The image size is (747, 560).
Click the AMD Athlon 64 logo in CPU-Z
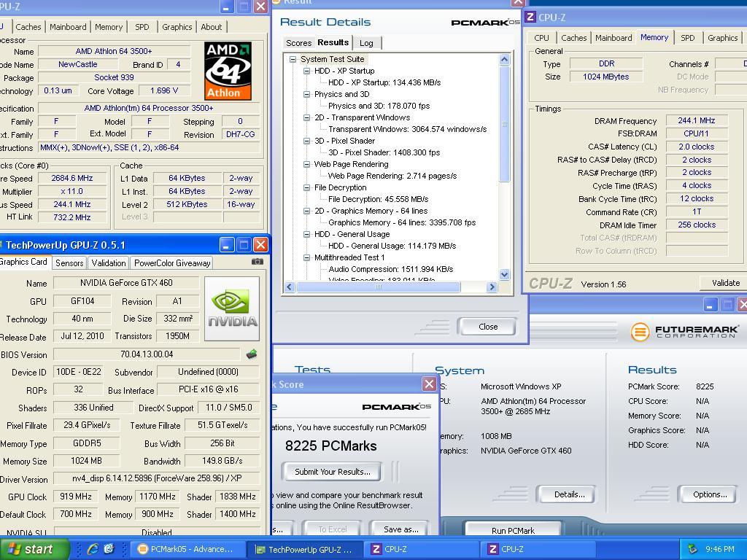coord(228,71)
